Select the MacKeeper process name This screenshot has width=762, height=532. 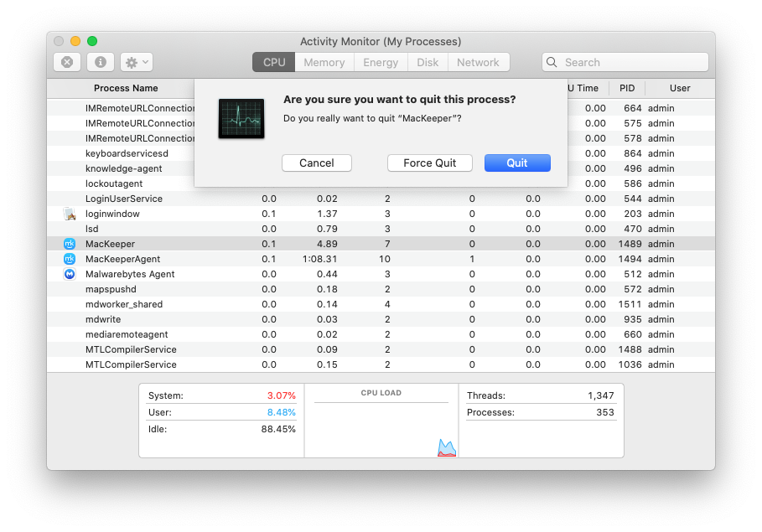(111, 244)
